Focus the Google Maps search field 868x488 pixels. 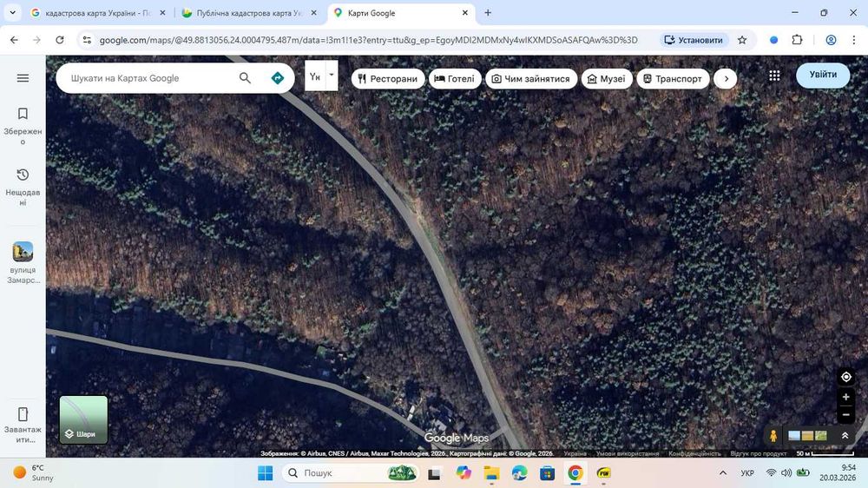coord(150,78)
